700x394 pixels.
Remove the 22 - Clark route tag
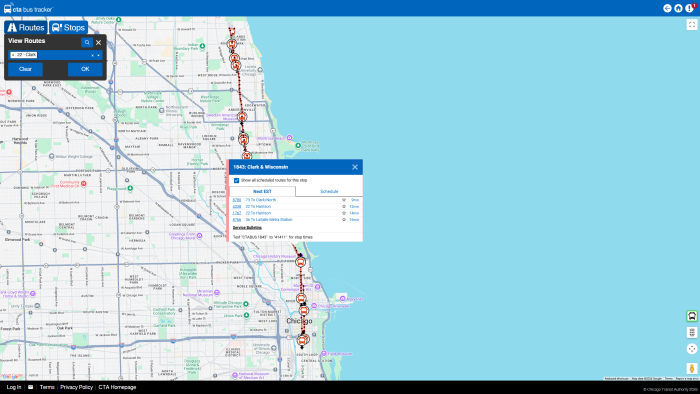click(13, 55)
